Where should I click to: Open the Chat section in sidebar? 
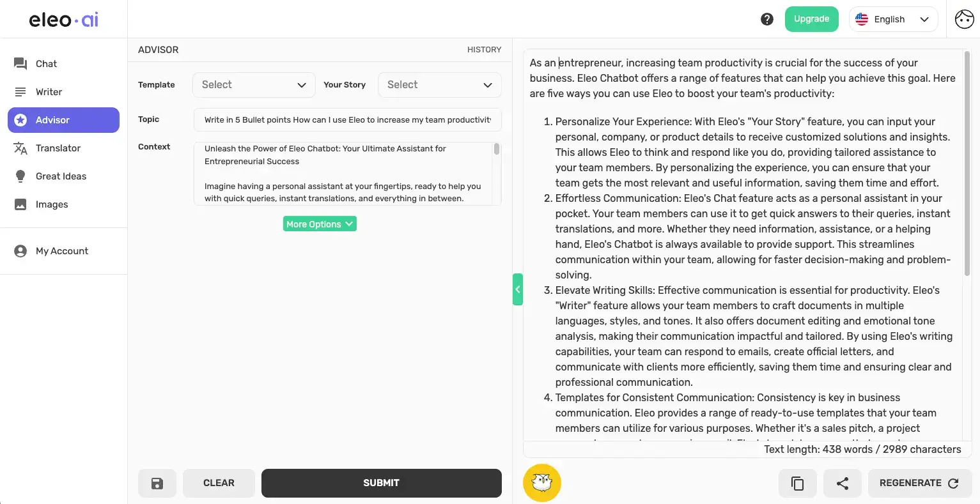[45, 63]
